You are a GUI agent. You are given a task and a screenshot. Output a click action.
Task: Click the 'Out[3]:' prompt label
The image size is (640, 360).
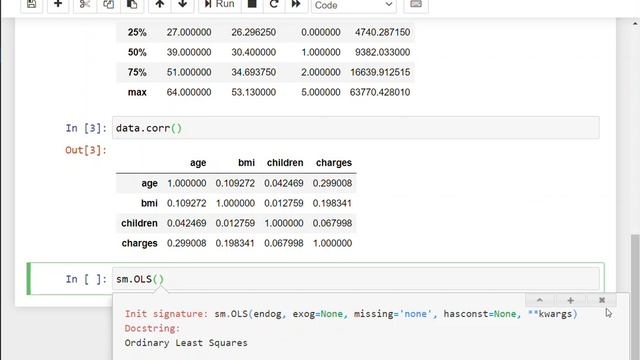click(86, 150)
